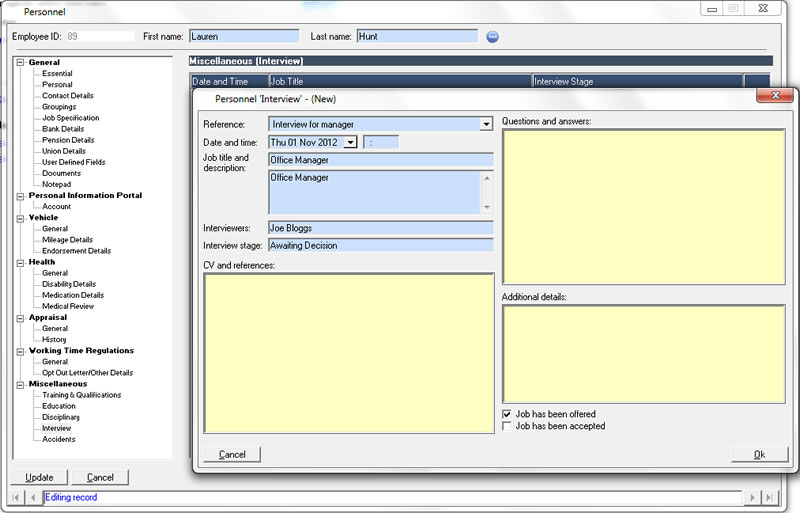Uncheck the 'Job has been offered' checkbox
Screen dimensions: 800x513
pyautogui.click(x=507, y=414)
